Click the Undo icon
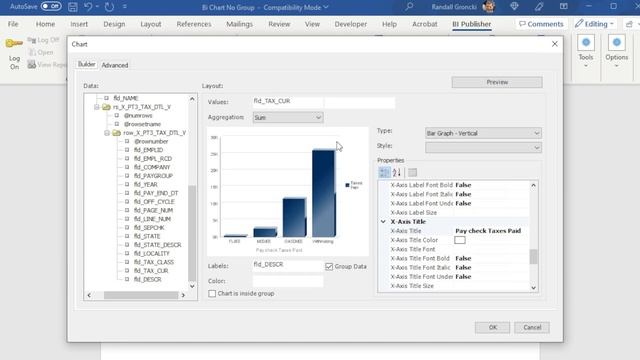Image resolution: width=640 pixels, height=360 pixels. (88, 7)
